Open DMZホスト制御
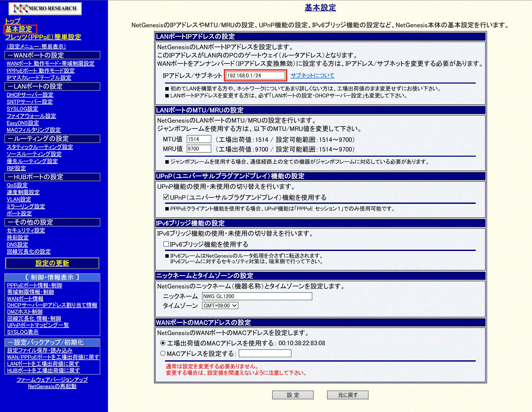Screen dimensions: 532x412 tap(25, 312)
